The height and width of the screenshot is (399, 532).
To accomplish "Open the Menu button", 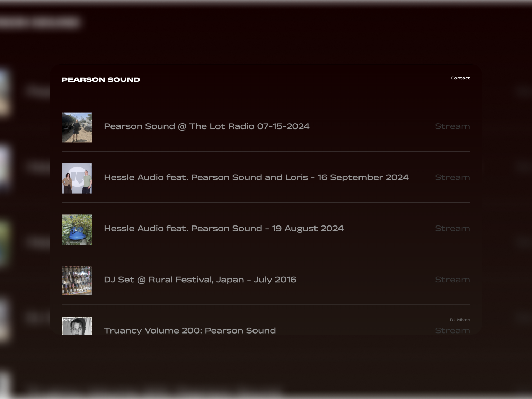I will tap(68, 320).
